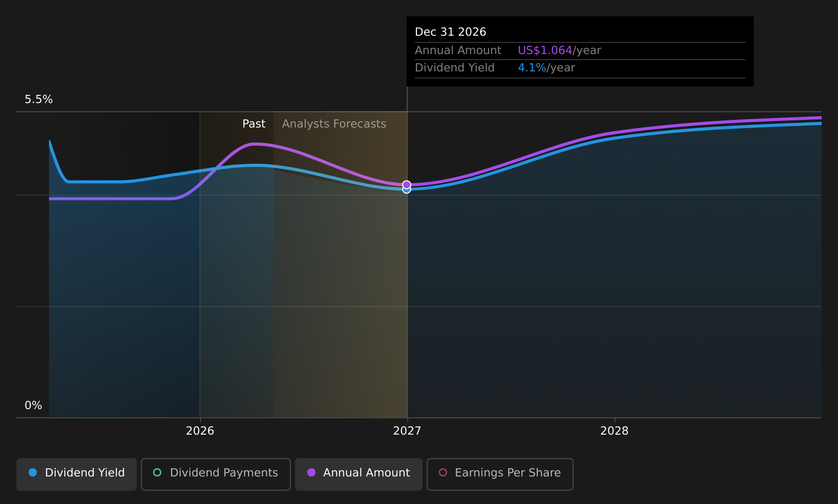This screenshot has width=838, height=504.
Task: Click the Past region label
Action: pyautogui.click(x=254, y=124)
